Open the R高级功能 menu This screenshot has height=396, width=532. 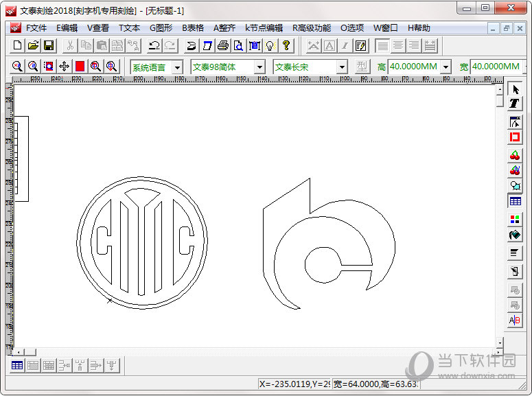coord(311,28)
